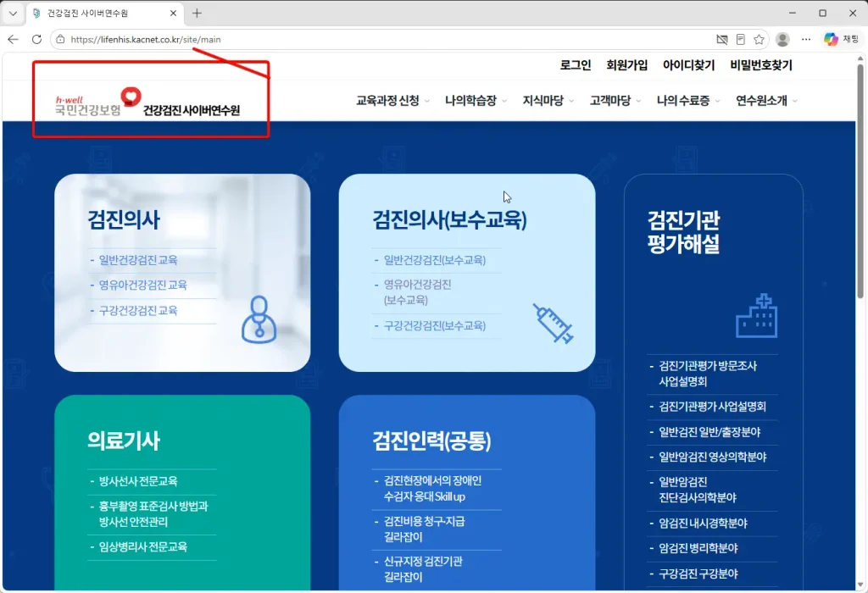This screenshot has height=593, width=868.
Task: Click the syringe icon
Action: click(x=553, y=324)
